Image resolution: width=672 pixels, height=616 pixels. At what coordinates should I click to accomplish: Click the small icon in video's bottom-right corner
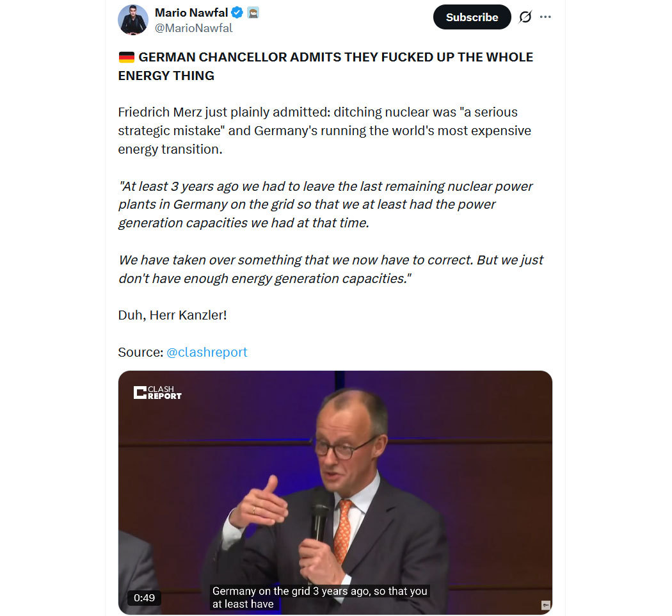click(545, 604)
